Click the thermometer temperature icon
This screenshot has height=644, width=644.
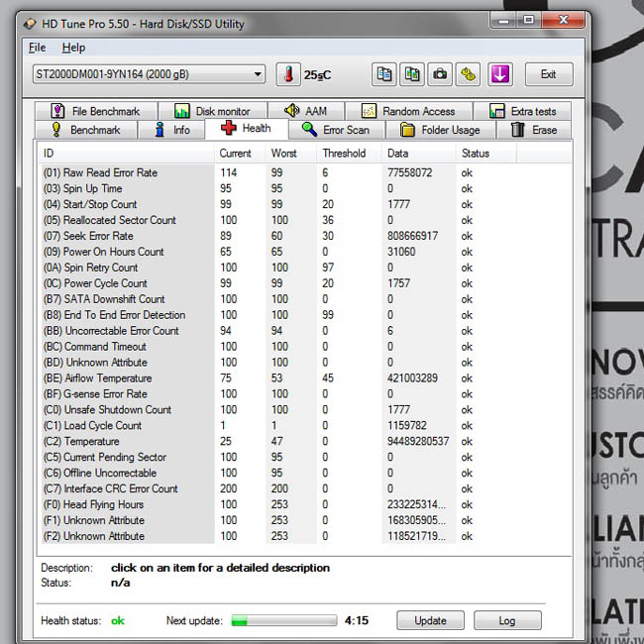click(x=288, y=74)
